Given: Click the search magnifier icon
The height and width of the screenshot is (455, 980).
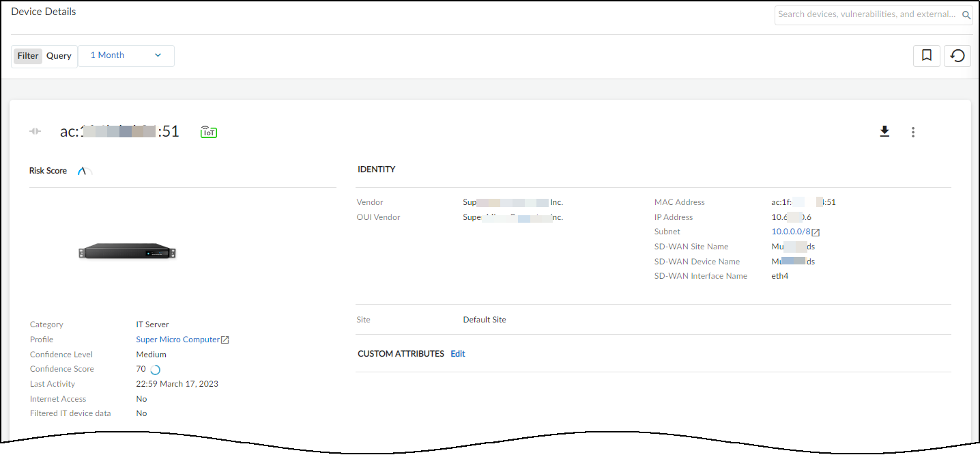Looking at the screenshot, I should 966,14.
